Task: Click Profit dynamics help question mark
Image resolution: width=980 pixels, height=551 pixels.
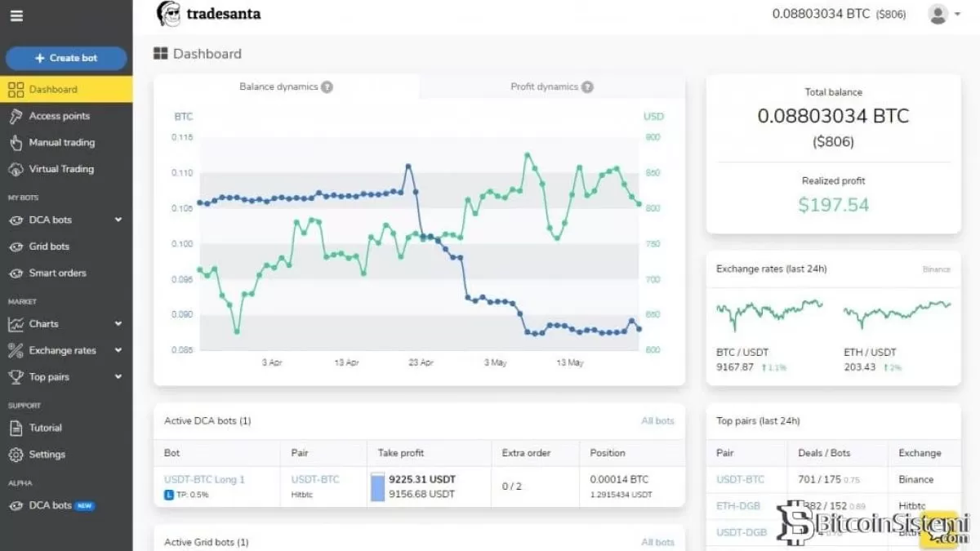Action: (587, 87)
